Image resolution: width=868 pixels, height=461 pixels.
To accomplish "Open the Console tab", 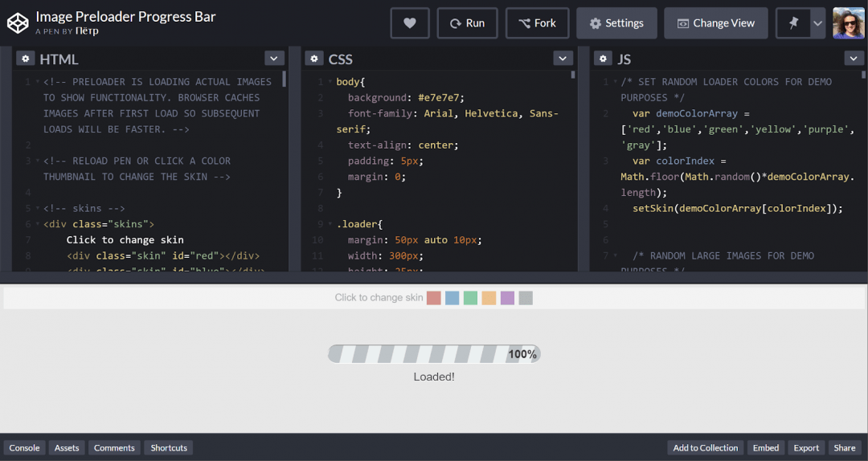I will pos(24,448).
